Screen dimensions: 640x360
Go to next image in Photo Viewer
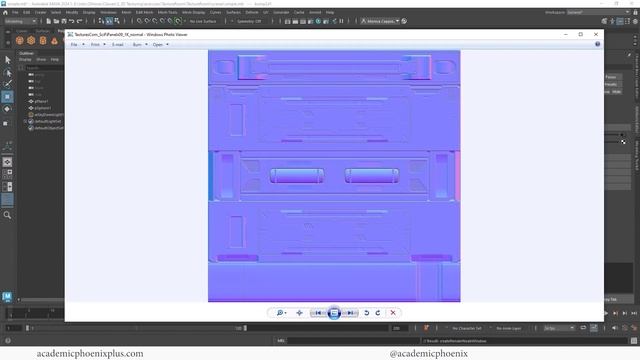[x=350, y=313]
